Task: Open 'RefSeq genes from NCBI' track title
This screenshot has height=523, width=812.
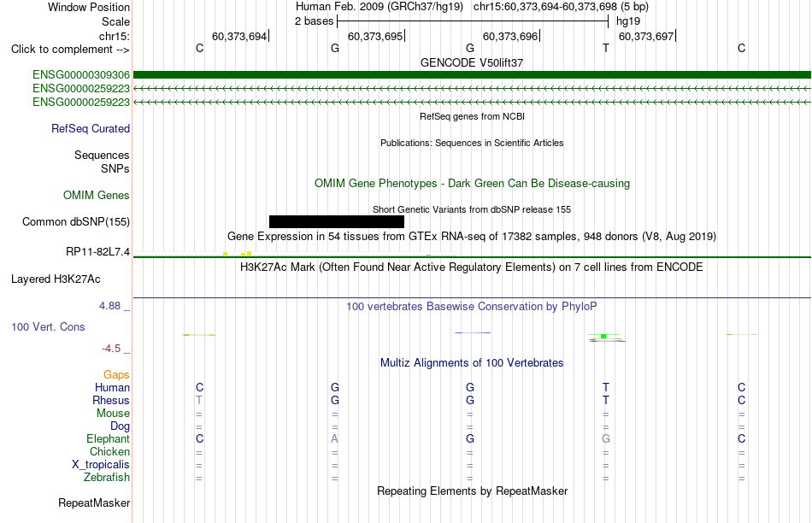Action: coord(473,116)
